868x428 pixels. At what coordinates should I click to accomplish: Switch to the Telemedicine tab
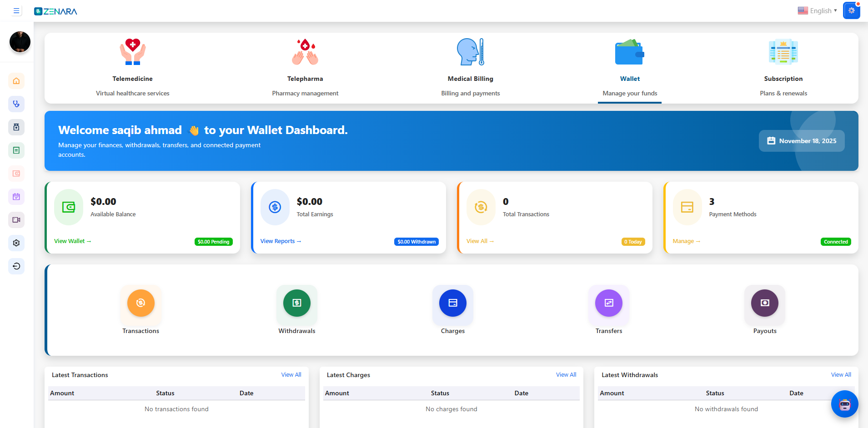coord(132,68)
